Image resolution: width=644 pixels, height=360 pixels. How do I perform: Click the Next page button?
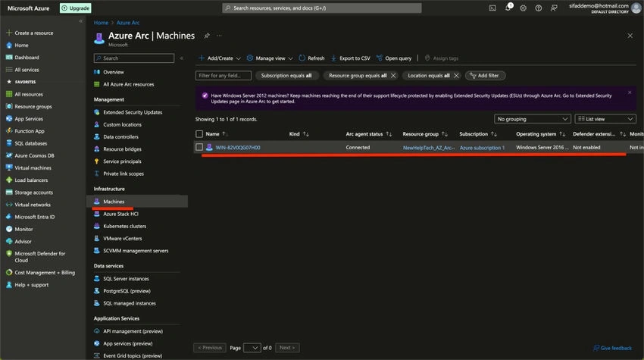[287, 348]
